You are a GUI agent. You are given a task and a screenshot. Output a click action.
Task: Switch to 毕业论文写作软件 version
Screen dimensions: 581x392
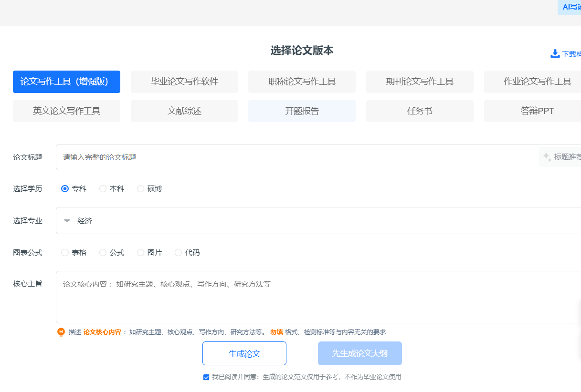pos(184,82)
